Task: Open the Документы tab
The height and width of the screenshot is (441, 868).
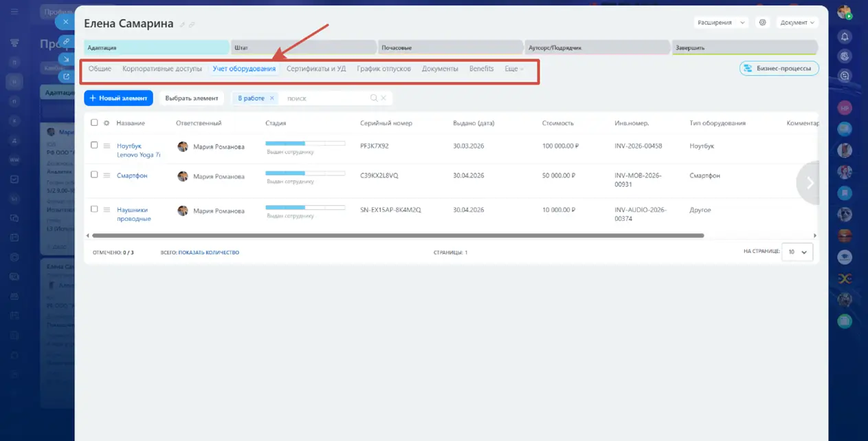Action: click(440, 69)
